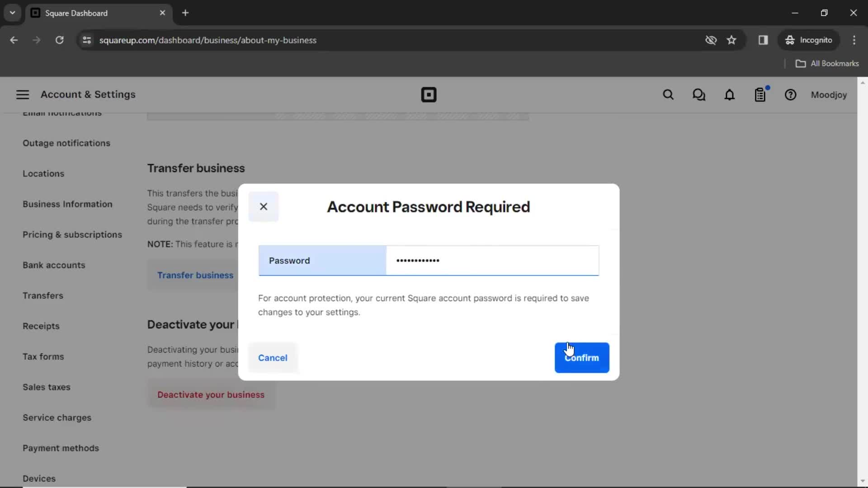
Task: Click Transfer business link
Action: [195, 275]
